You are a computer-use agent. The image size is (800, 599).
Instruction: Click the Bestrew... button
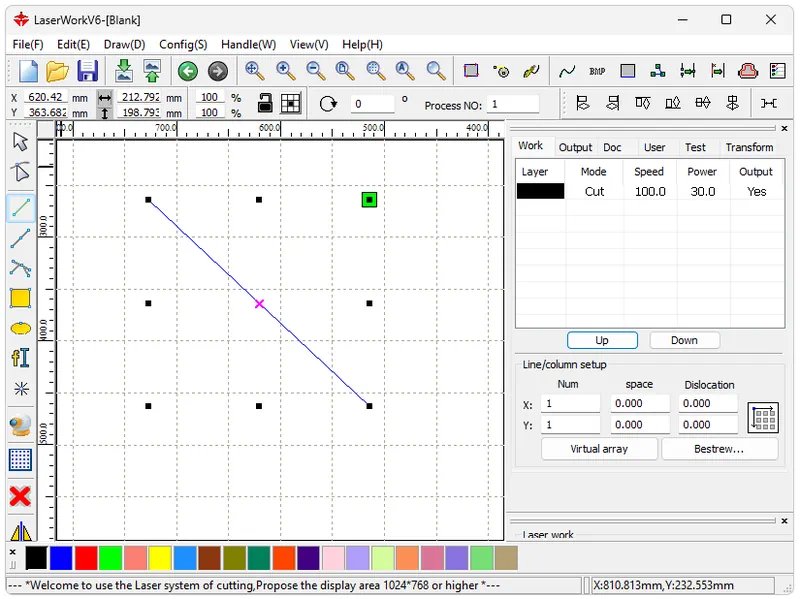[719, 449]
